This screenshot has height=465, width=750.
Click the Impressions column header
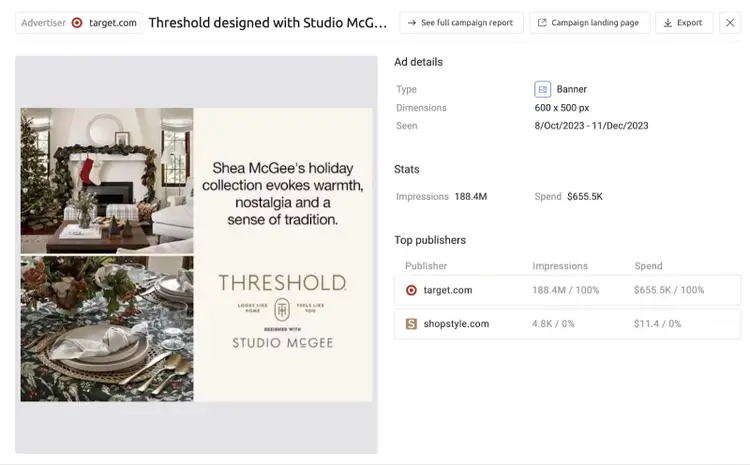pyautogui.click(x=560, y=266)
